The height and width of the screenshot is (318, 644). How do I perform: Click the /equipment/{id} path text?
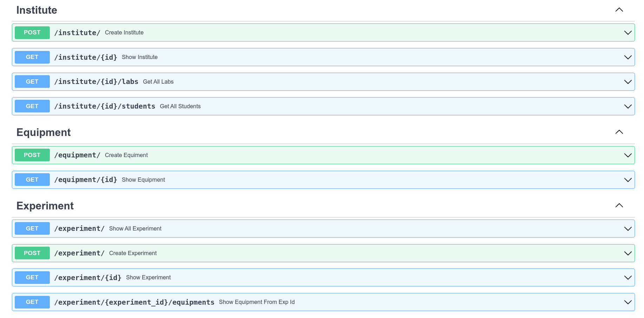pos(86,180)
